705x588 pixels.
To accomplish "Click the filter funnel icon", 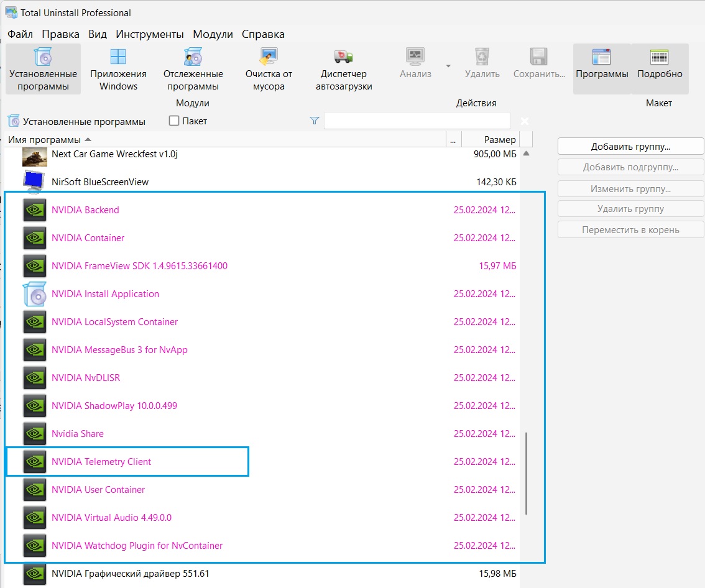I will pos(315,121).
